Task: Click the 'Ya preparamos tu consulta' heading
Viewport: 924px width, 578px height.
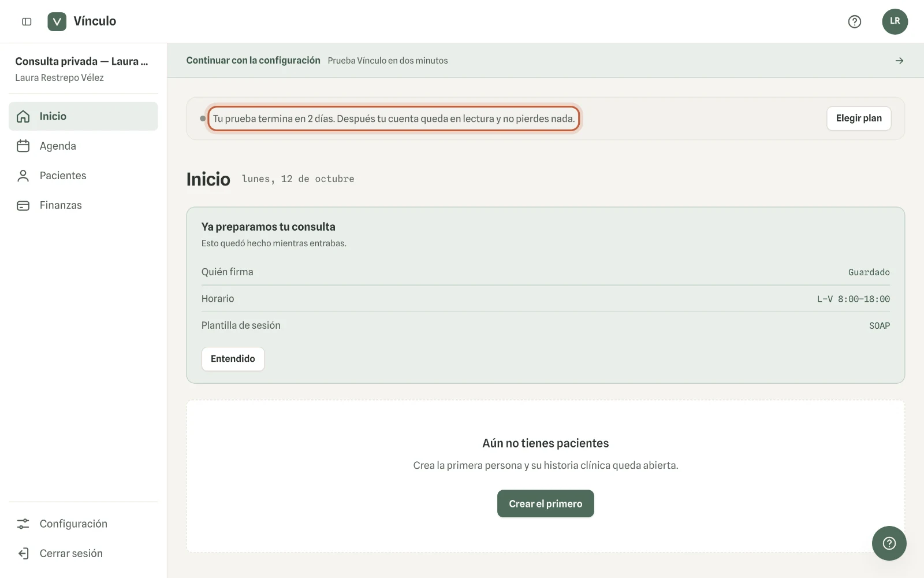Action: (x=268, y=227)
